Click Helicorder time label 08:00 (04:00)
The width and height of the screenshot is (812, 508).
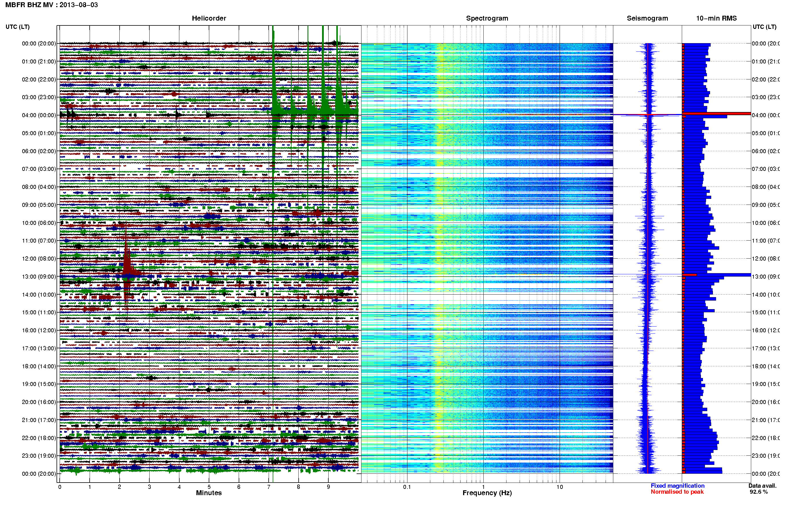point(39,187)
